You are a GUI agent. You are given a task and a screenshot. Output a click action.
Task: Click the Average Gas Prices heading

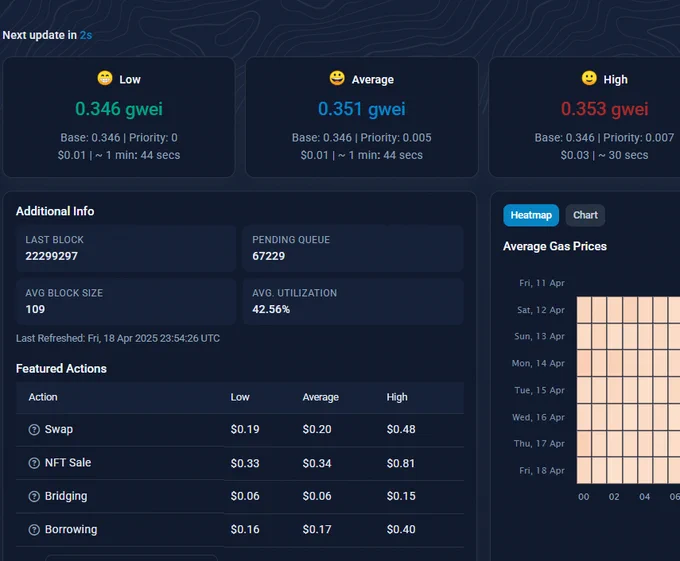[555, 246]
